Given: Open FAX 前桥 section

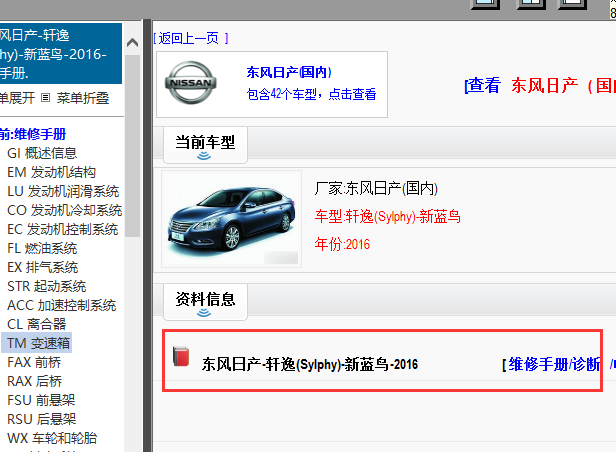Looking at the screenshot, I should pos(34,362).
